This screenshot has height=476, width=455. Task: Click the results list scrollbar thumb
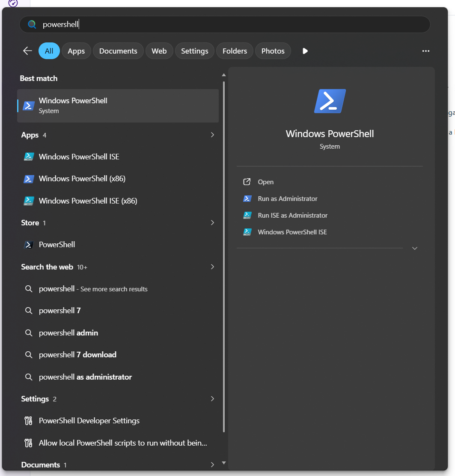click(x=224, y=257)
